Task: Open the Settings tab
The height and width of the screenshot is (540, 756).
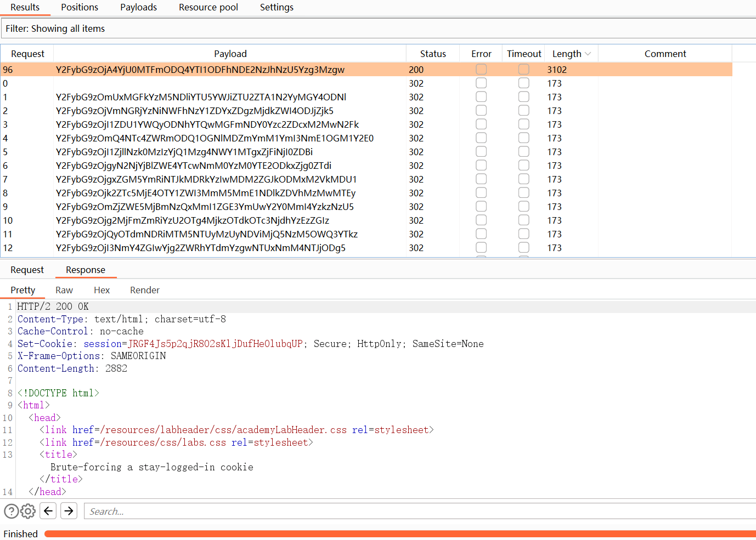Action: click(277, 8)
